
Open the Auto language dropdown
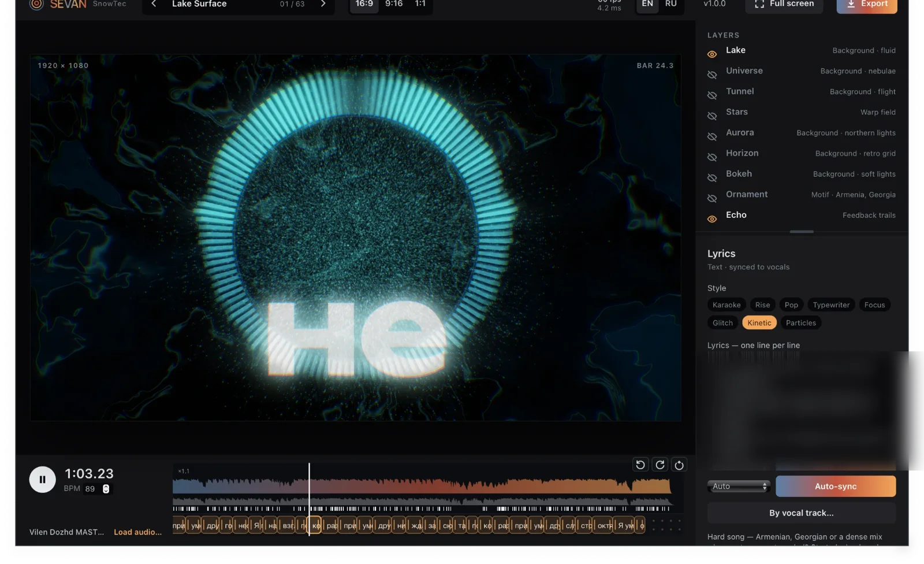739,487
